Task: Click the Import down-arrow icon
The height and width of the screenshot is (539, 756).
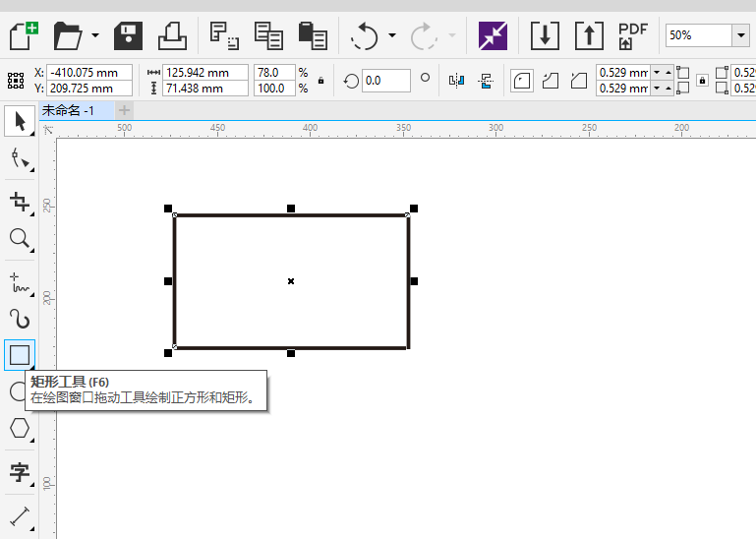Action: pos(545,36)
